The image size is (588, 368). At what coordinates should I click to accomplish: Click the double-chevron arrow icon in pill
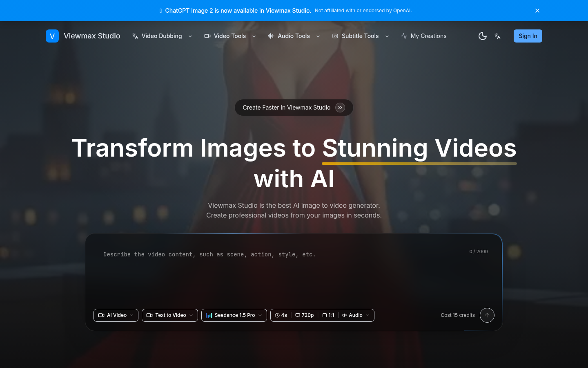tap(340, 108)
